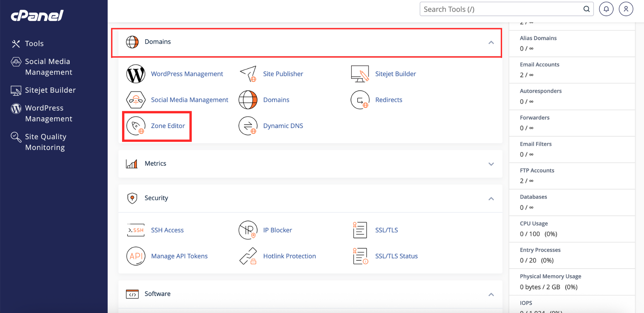
Task: Click the CPU Usage statistic label
Action: (x=534, y=224)
